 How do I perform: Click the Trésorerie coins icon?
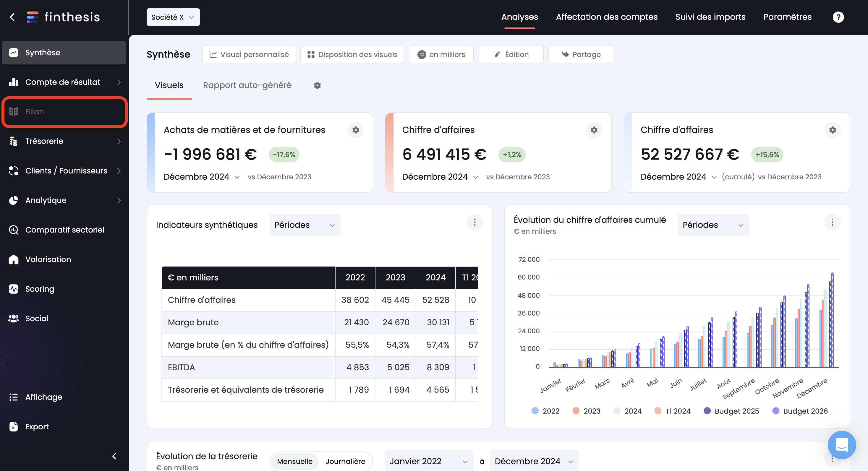click(x=14, y=141)
